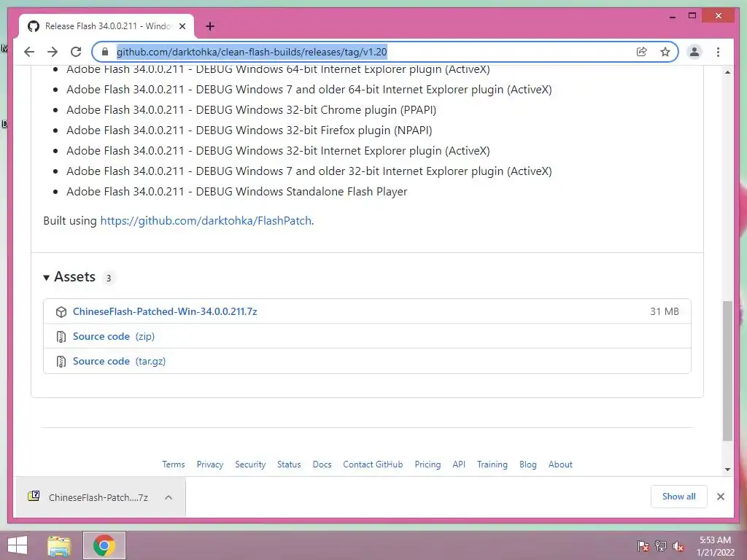
Task: Open the Status footer link
Action: pyautogui.click(x=289, y=464)
